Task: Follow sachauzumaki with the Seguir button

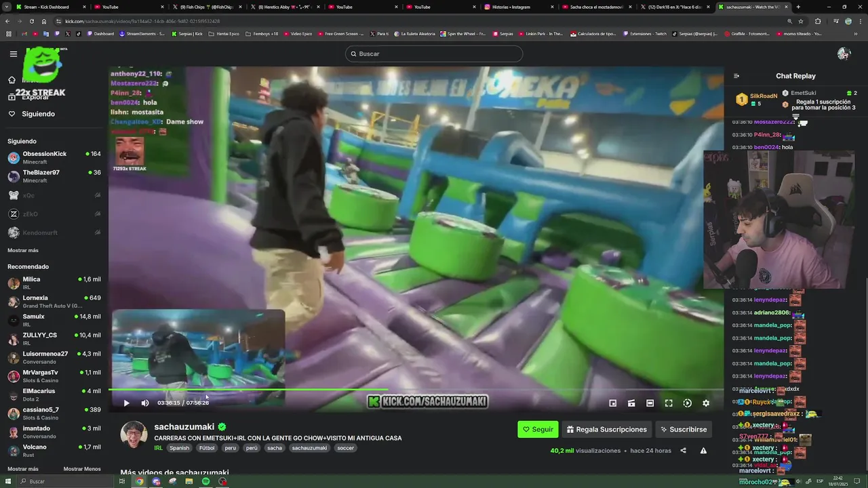Action: 538,429
